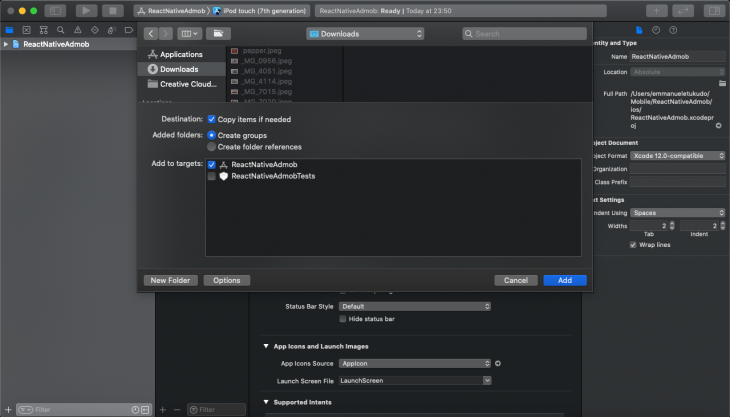The width and height of the screenshot is (730, 417).
Task: Click the Add button
Action: click(x=565, y=280)
